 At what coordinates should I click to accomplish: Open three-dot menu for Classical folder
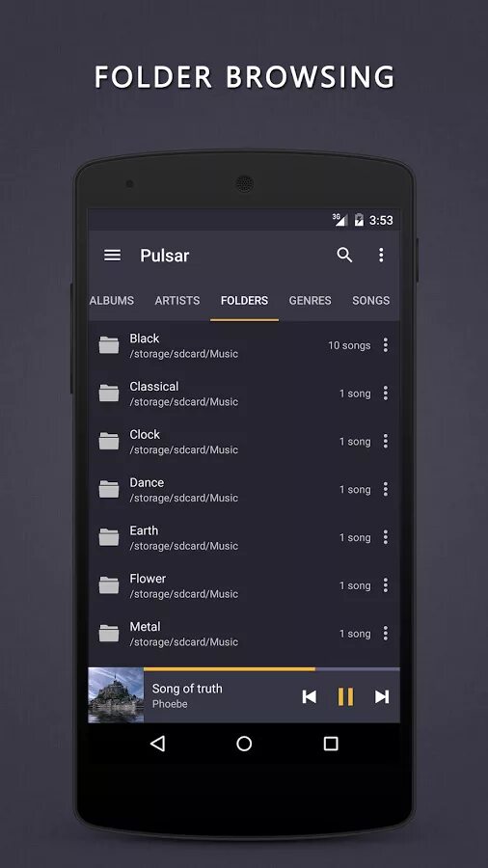[x=386, y=393]
